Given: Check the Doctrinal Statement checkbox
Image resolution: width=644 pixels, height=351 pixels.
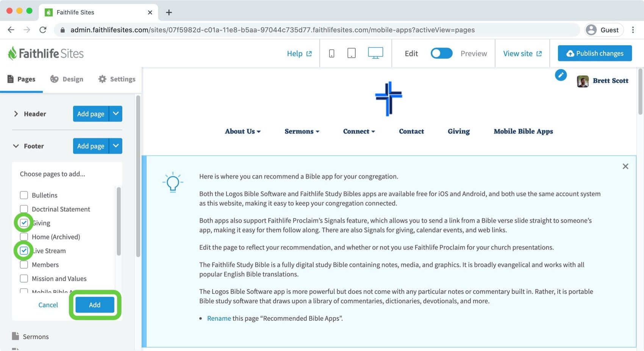Looking at the screenshot, I should coord(24,209).
